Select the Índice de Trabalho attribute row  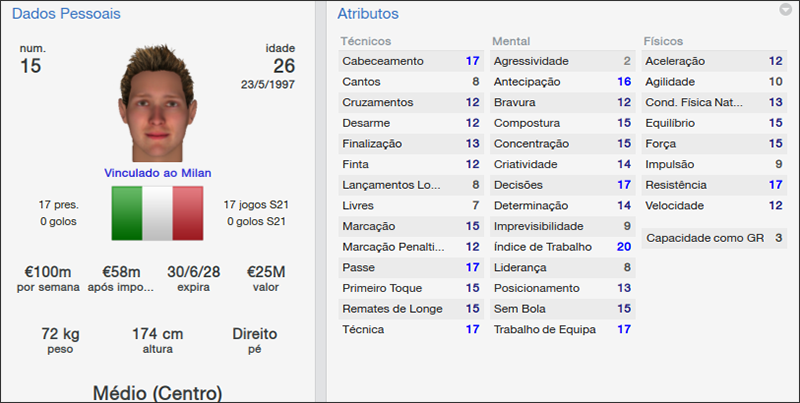tap(563, 247)
